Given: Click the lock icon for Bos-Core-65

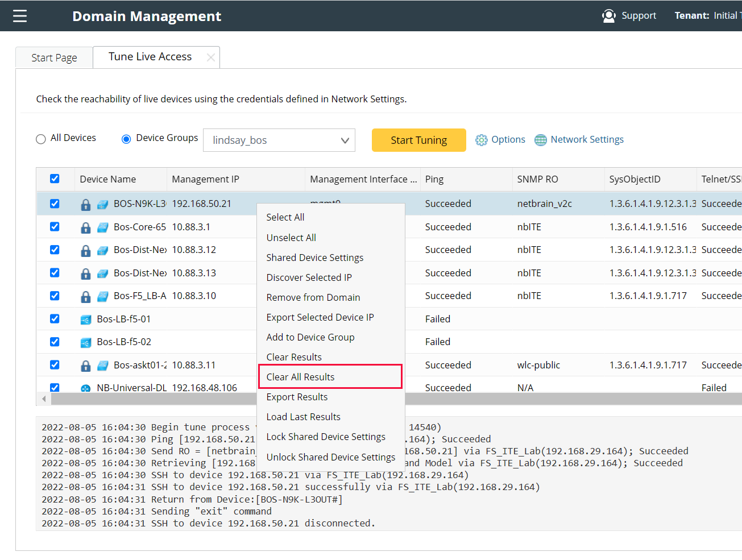Looking at the screenshot, I should pos(86,227).
